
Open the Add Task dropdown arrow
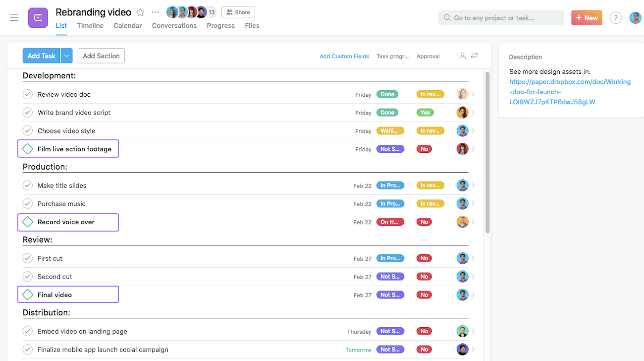pos(66,56)
